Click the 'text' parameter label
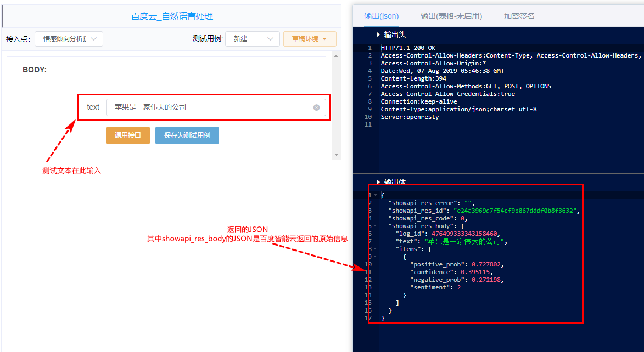This screenshot has height=352, width=644. pos(93,107)
